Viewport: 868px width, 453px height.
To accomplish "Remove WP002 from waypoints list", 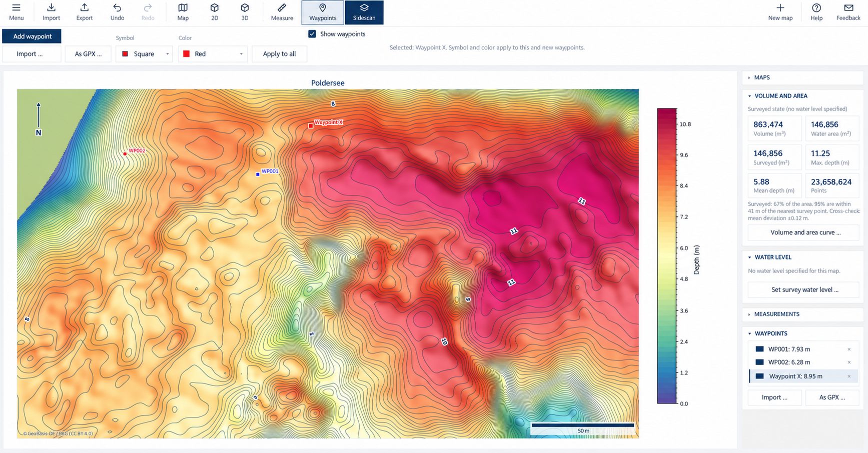I will point(849,362).
